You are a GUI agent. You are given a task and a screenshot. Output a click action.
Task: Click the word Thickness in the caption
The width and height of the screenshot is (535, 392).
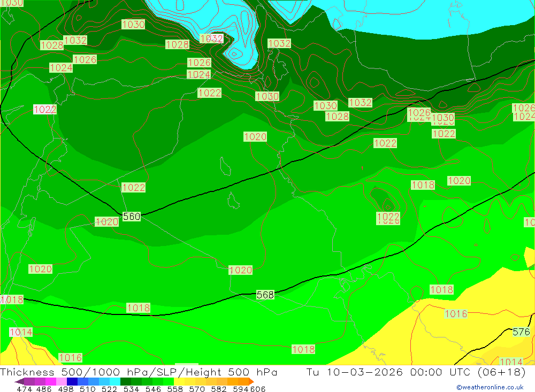click(27, 372)
